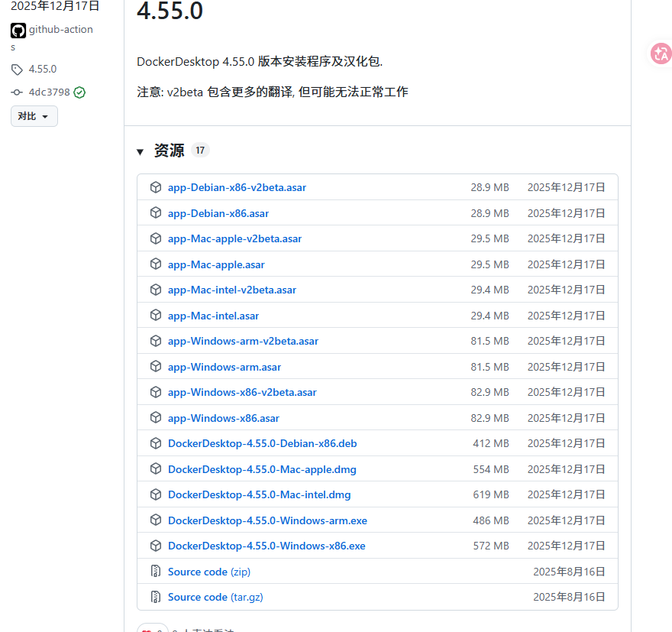672x632 pixels.
Task: Click package icon for app-Mac-intel-v2beta.asar
Action: click(156, 290)
